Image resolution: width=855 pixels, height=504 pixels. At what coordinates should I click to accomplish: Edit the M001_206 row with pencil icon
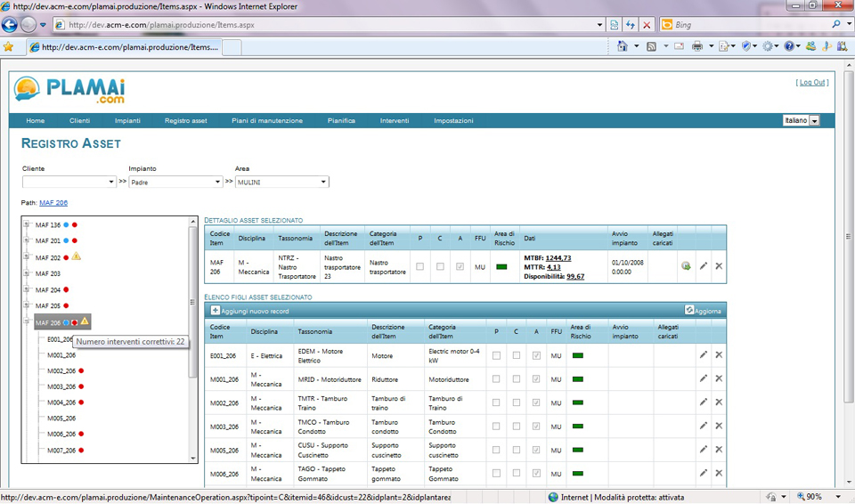click(704, 378)
